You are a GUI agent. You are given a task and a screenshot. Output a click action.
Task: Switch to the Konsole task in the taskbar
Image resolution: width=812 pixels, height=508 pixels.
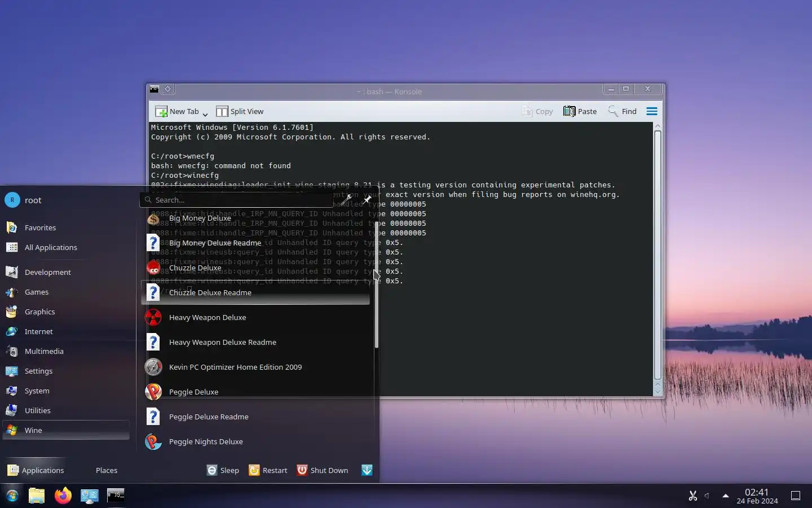pos(116,496)
